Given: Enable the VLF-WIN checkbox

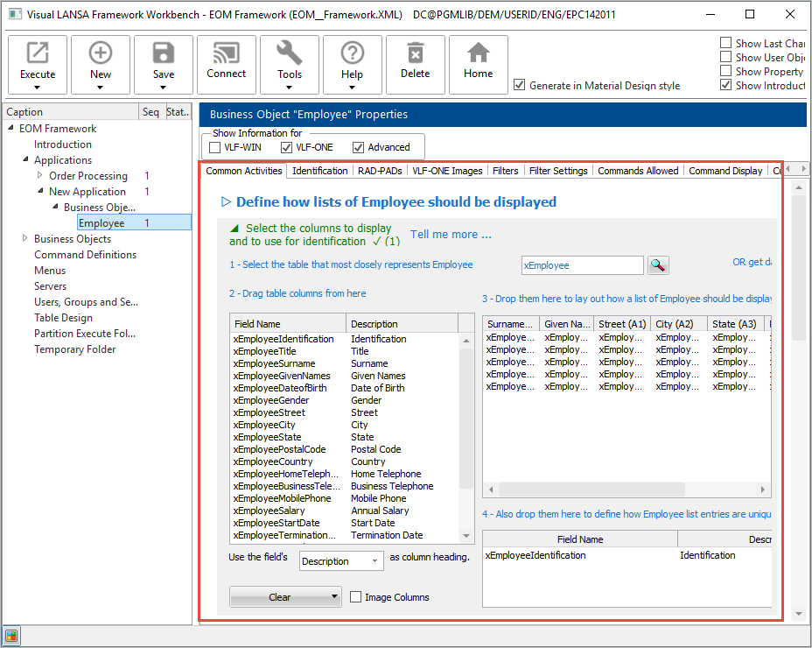Looking at the screenshot, I should (x=214, y=148).
